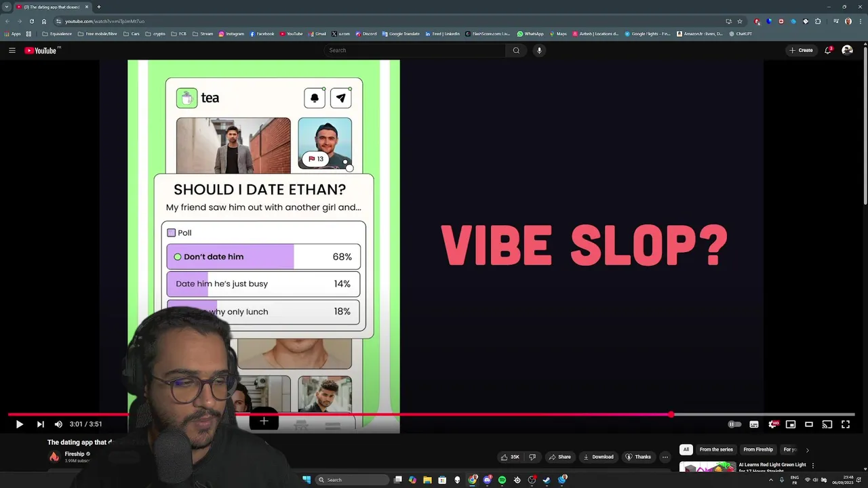This screenshot has height=488, width=868.
Task: Open the Facebook bookmark
Action: (x=262, y=34)
